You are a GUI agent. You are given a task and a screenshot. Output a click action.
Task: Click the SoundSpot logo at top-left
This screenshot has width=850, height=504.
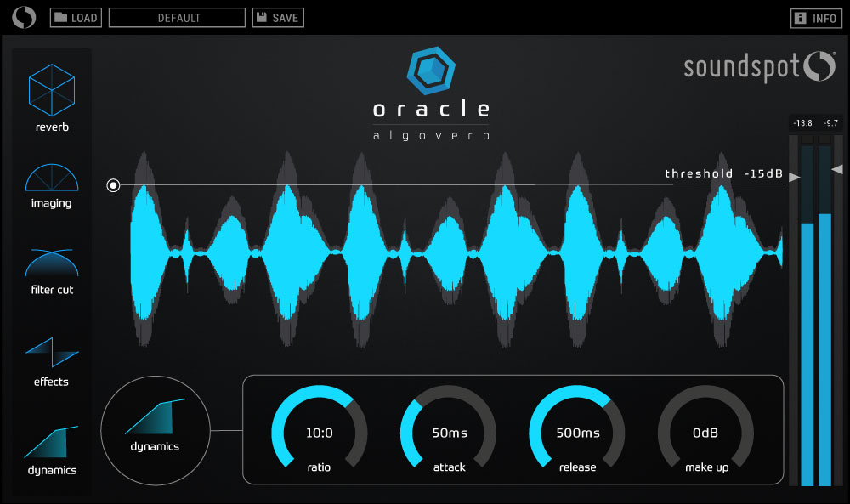click(x=24, y=17)
